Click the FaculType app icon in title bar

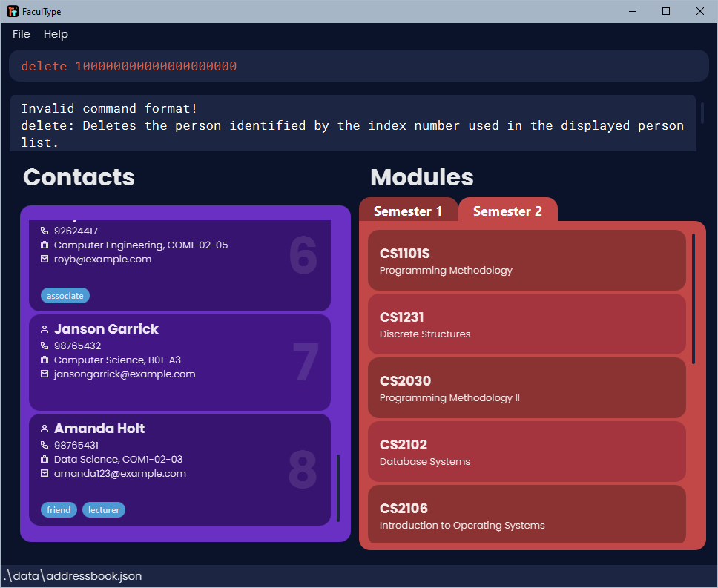[x=13, y=11]
